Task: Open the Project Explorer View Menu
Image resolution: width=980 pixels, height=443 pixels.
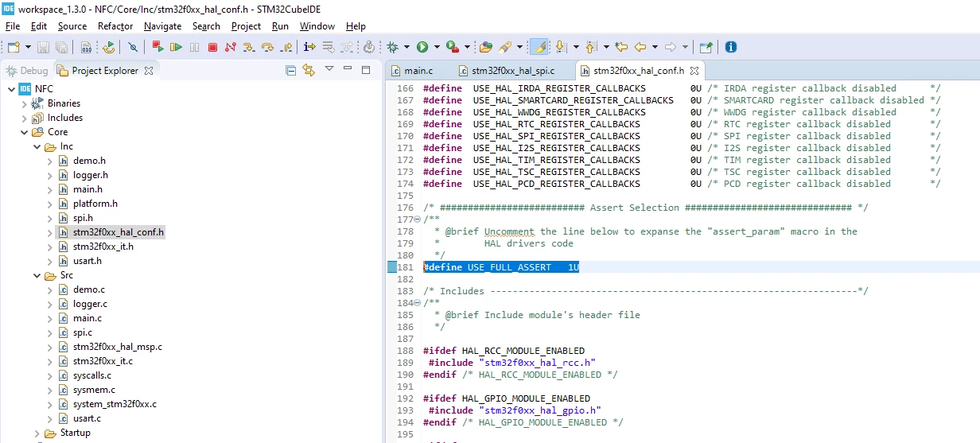Action: (329, 70)
